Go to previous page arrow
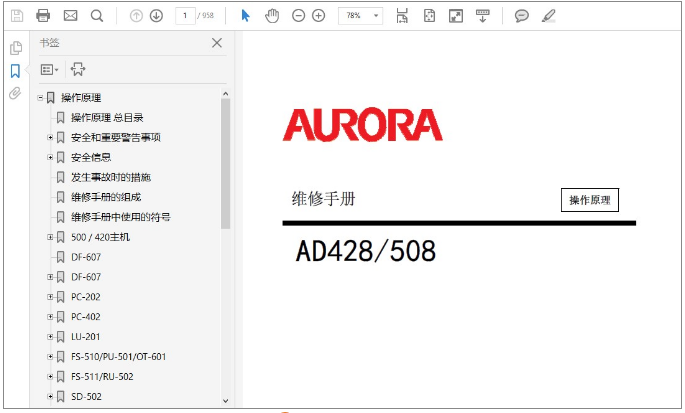The height and width of the screenshot is (413, 685). (136, 16)
